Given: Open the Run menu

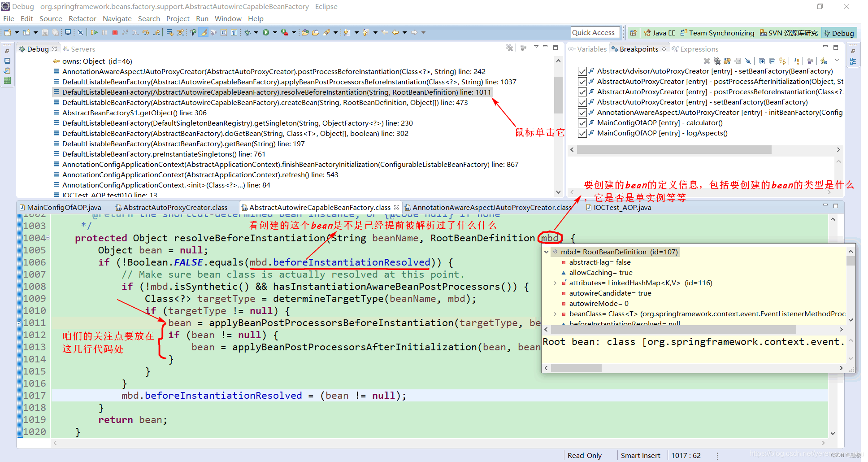Looking at the screenshot, I should tap(202, 18).
